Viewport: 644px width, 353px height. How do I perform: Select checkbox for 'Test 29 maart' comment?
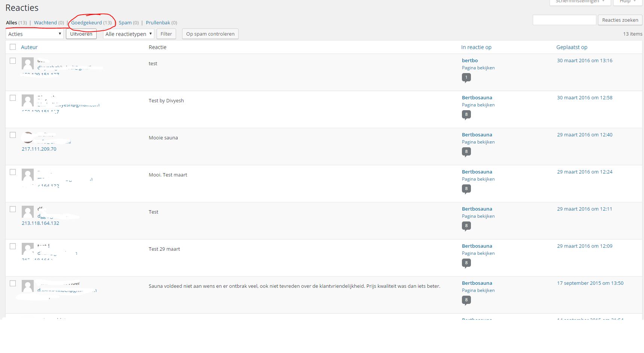coord(13,246)
